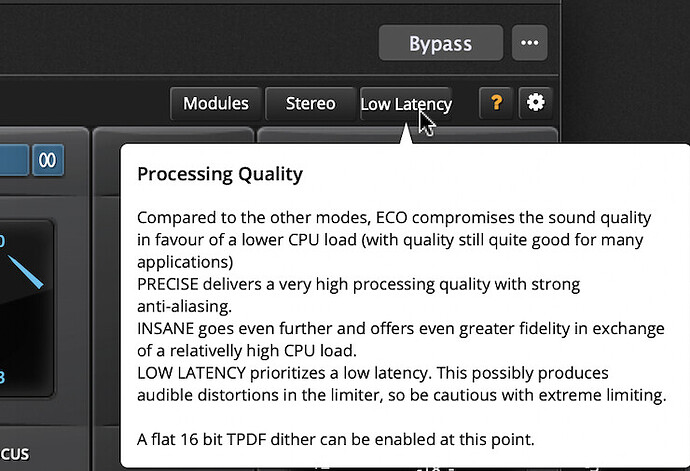Viewport: 690px width, 471px height.
Task: Toggle the wide blue button beside link
Action: coord(13,160)
